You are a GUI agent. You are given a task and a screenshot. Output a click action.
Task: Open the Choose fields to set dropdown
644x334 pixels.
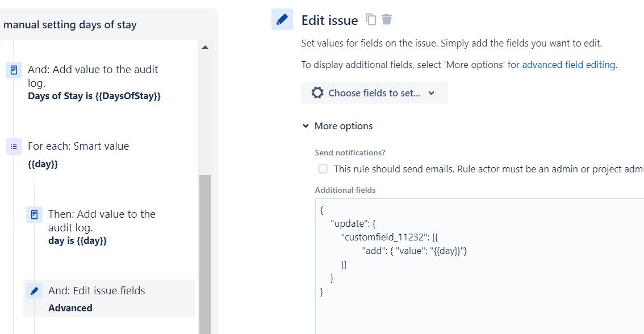tap(431, 92)
